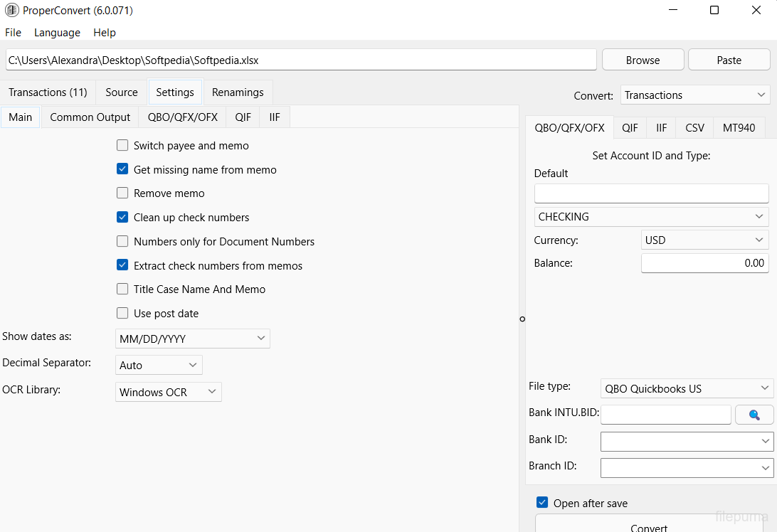Open the Currency USD dropdown
Screen dimensions: 777x532
[x=704, y=240]
